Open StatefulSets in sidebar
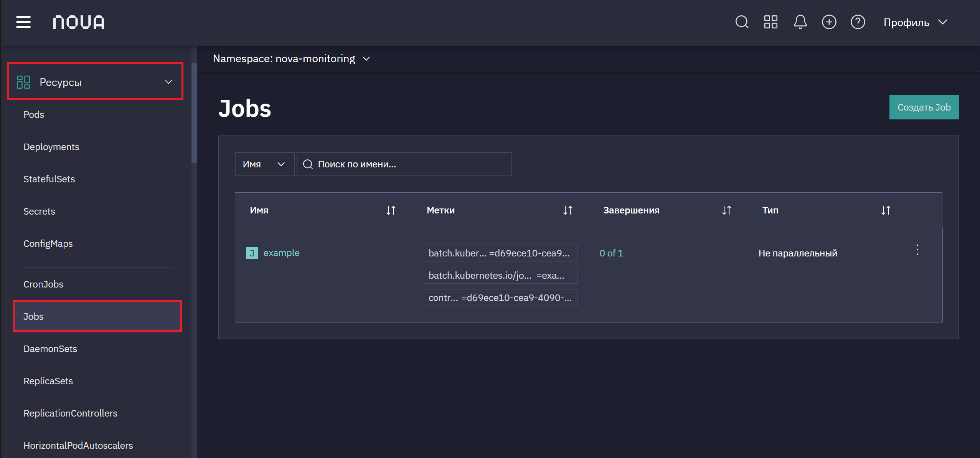 [x=49, y=179]
